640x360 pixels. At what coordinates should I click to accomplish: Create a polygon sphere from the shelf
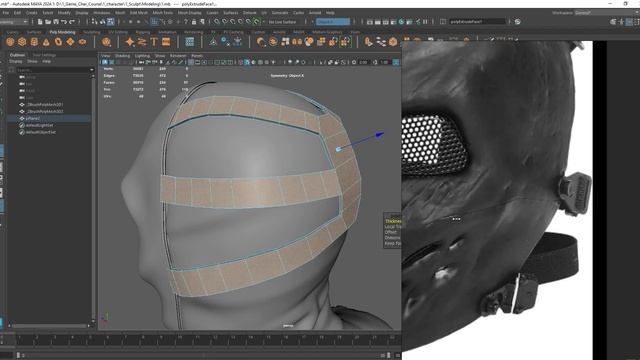10,42
